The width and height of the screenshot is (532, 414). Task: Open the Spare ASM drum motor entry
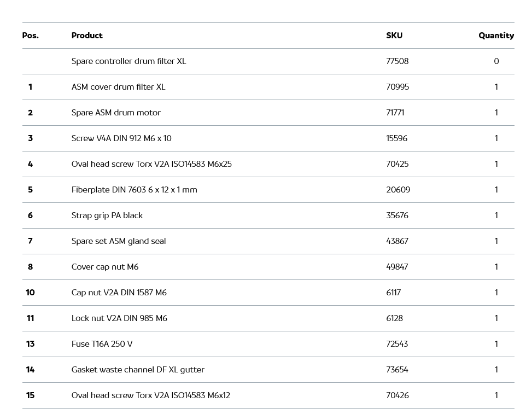click(116, 113)
